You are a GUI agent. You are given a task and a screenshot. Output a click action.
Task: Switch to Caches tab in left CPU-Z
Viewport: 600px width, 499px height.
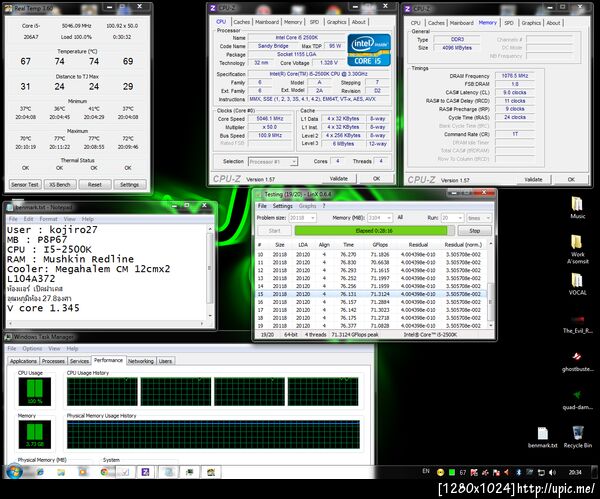coord(241,22)
